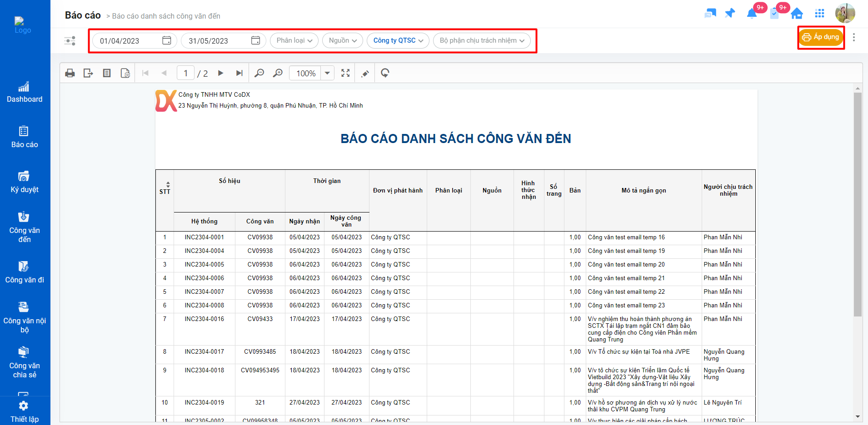Refresh the report with reload icon
The image size is (868, 425).
(385, 73)
